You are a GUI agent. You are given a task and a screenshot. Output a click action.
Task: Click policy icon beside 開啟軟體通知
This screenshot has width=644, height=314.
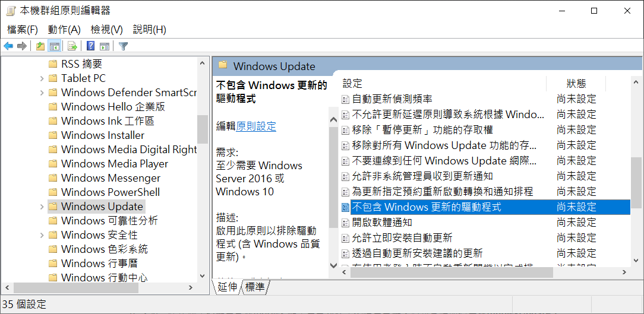pyautogui.click(x=346, y=223)
